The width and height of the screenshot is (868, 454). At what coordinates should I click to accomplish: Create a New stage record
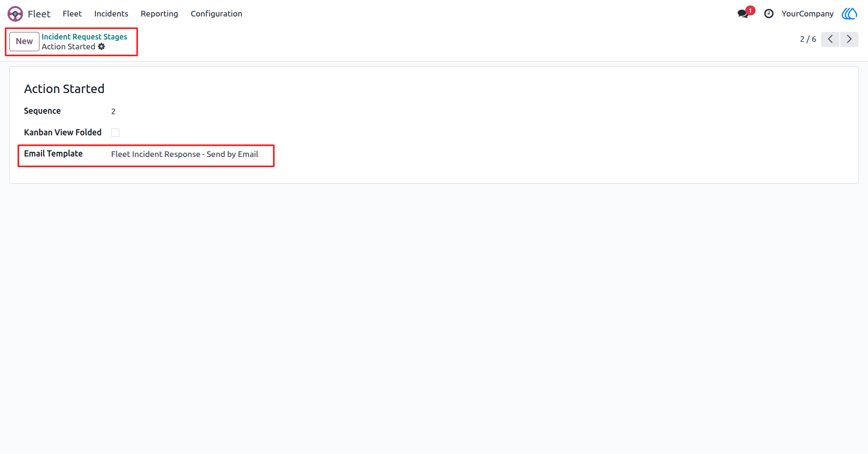(24, 41)
